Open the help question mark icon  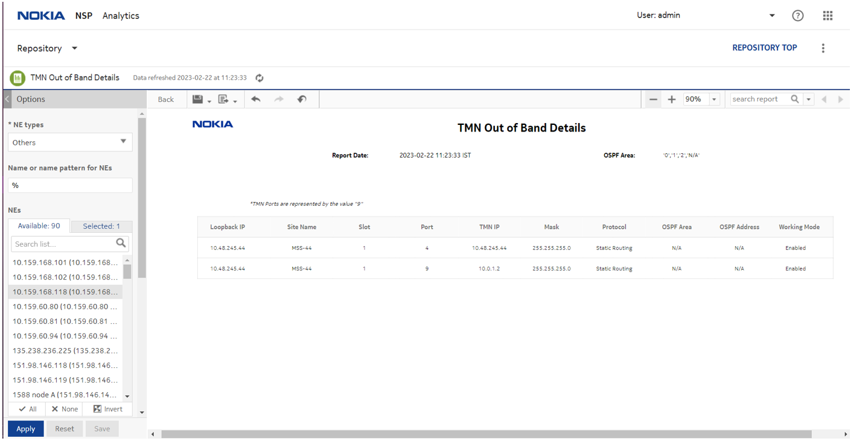tap(797, 16)
